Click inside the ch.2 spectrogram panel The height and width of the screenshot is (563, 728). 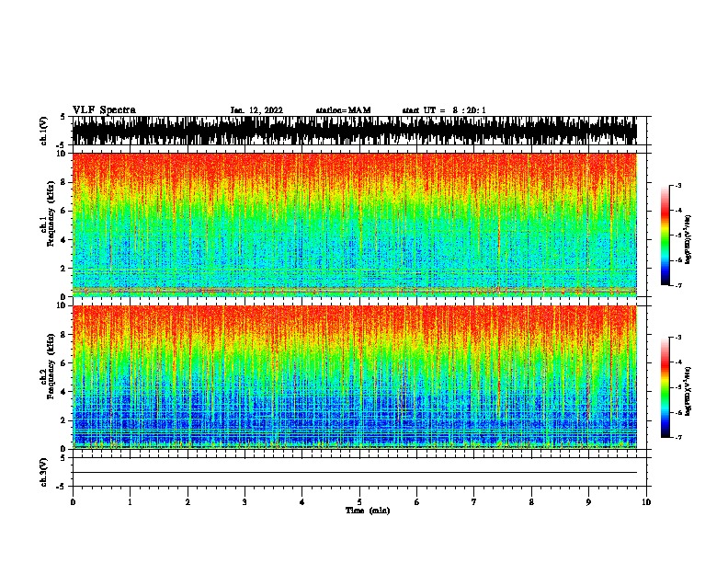(355, 377)
